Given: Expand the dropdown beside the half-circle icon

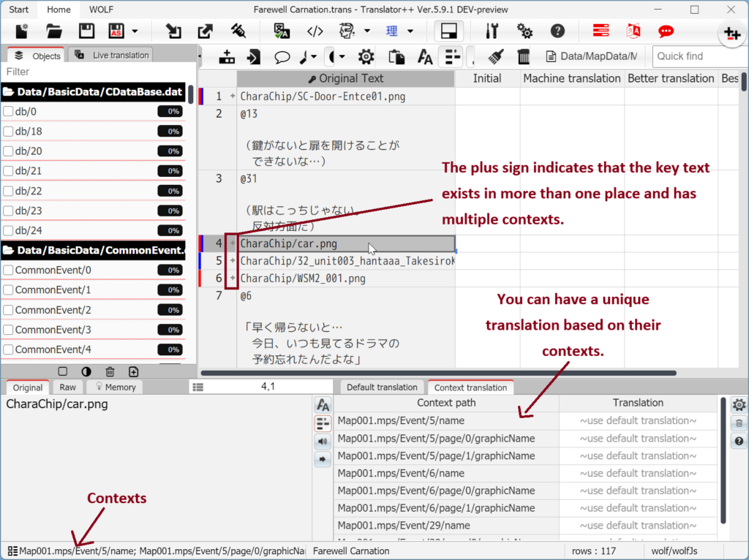Looking at the screenshot, I should (x=342, y=57).
